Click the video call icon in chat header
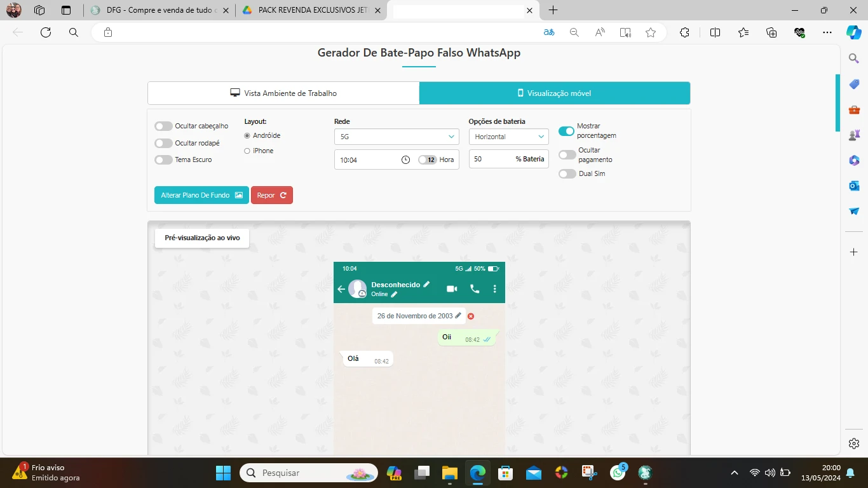The image size is (868, 488). tap(452, 289)
